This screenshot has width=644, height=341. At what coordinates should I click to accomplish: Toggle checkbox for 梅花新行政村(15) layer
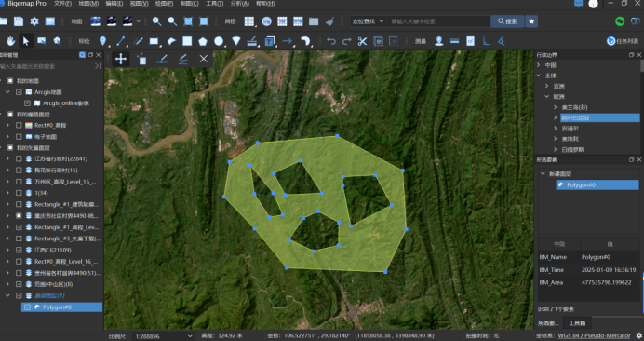[19, 170]
